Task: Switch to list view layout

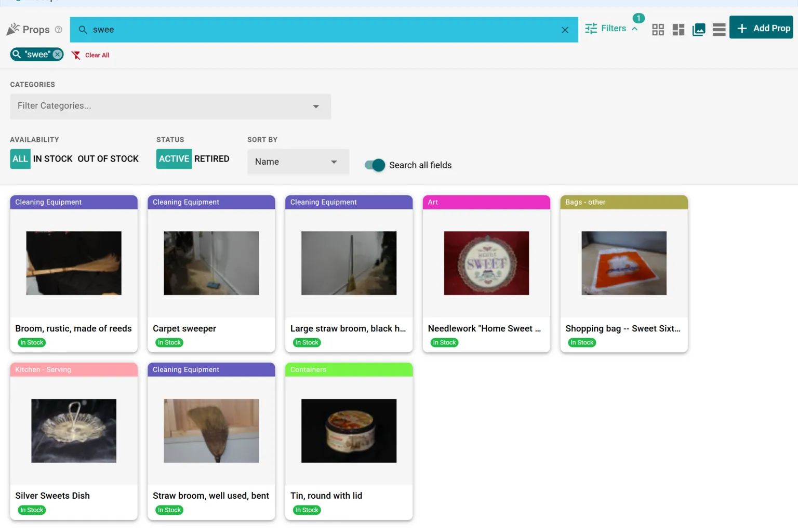Action: 719,30
